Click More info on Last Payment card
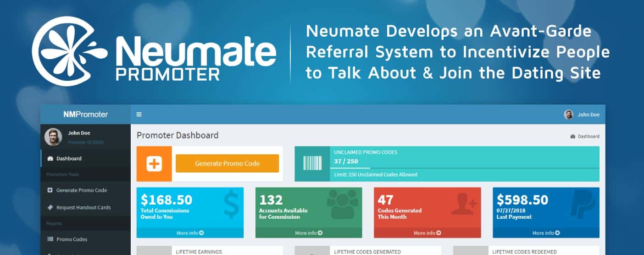644x255 pixels. (x=546, y=233)
